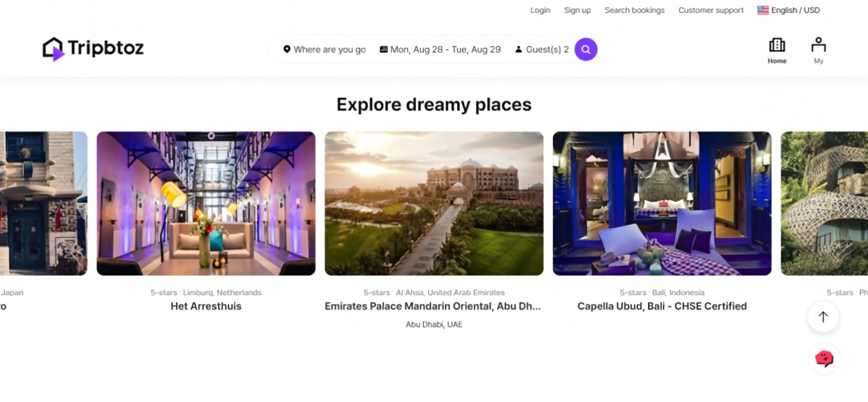Click the scroll-to-top arrow button

pos(823,317)
